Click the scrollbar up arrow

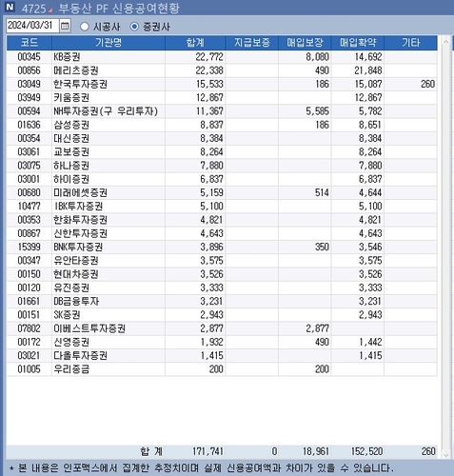445,42
